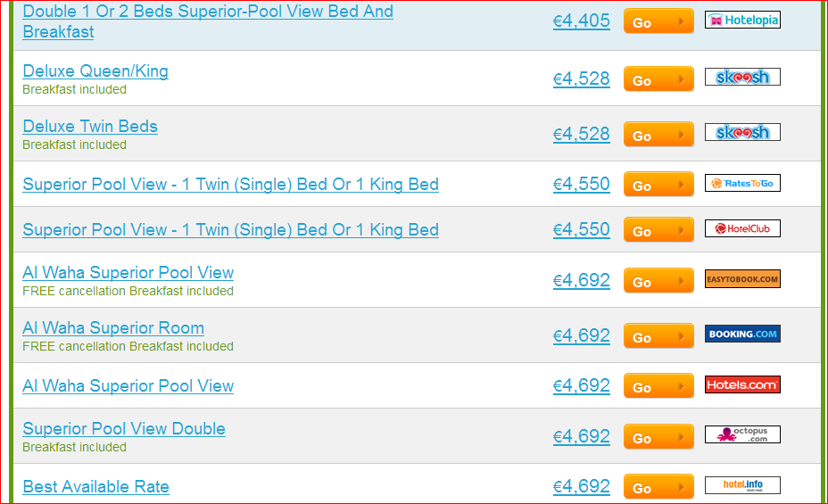Click €4,550 price for the HotelClub offer
The width and height of the screenshot is (828, 504).
coord(582,229)
